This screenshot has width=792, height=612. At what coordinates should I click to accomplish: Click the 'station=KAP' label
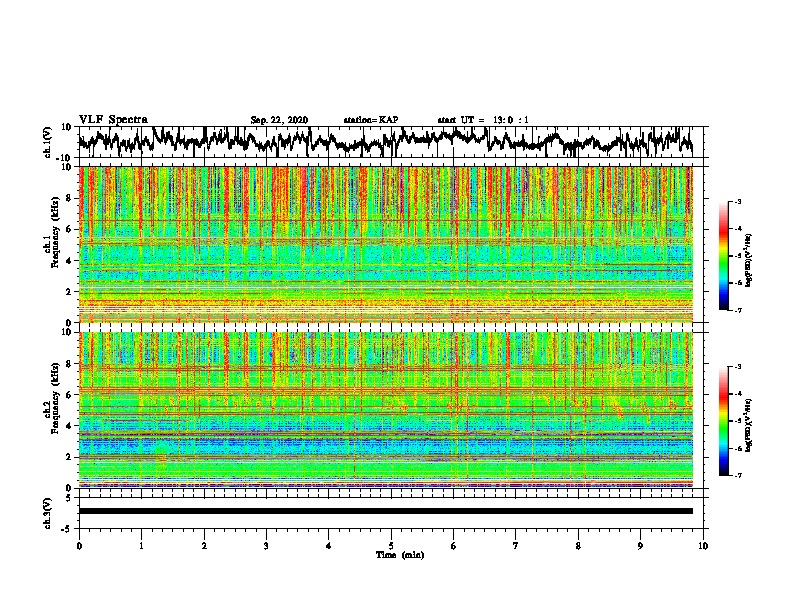pos(371,120)
